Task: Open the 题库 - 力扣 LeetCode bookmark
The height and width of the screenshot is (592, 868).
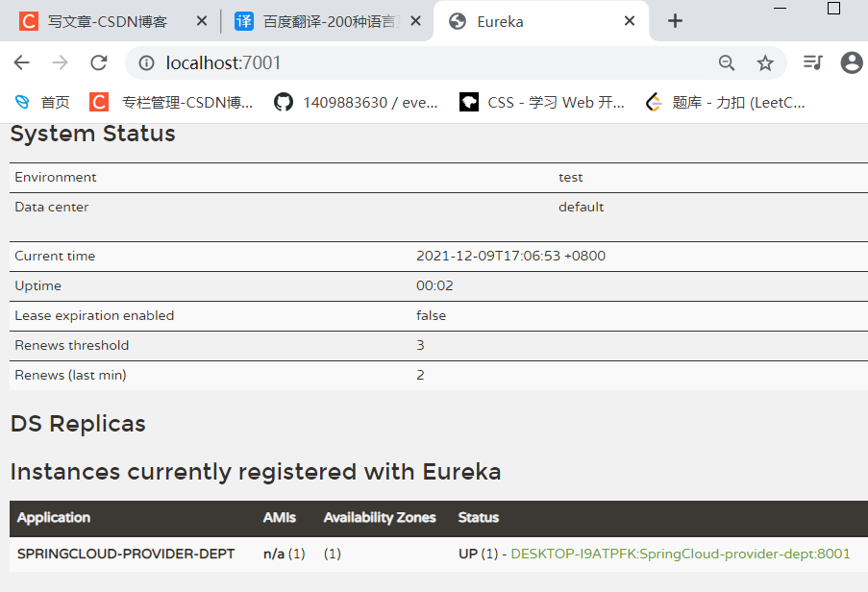Action: [725, 103]
